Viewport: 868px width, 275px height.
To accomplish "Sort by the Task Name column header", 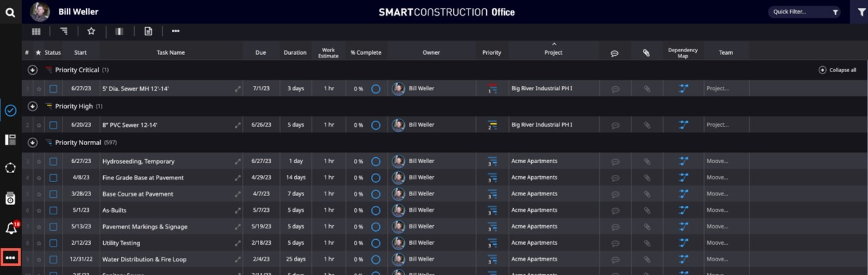I will coord(171,53).
